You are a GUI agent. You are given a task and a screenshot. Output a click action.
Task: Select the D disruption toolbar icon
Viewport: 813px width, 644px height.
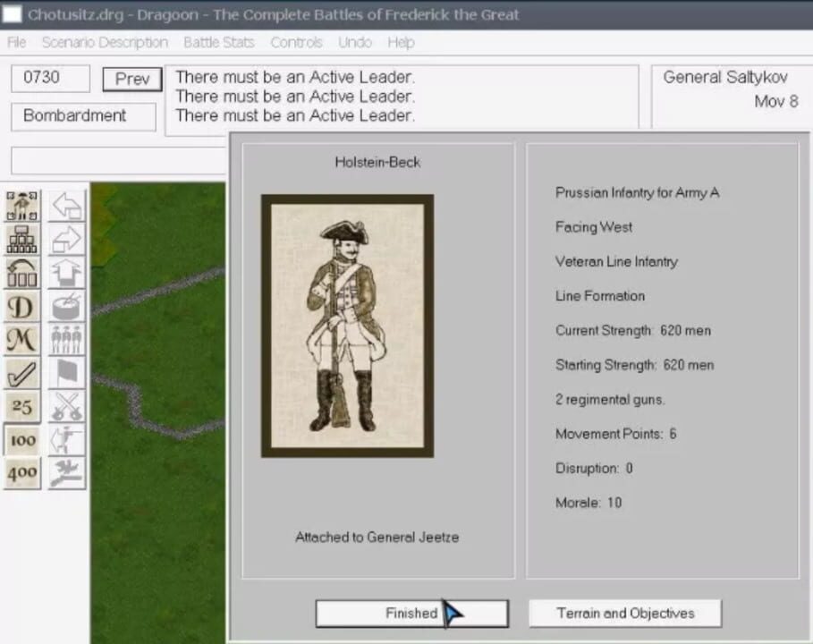21,307
